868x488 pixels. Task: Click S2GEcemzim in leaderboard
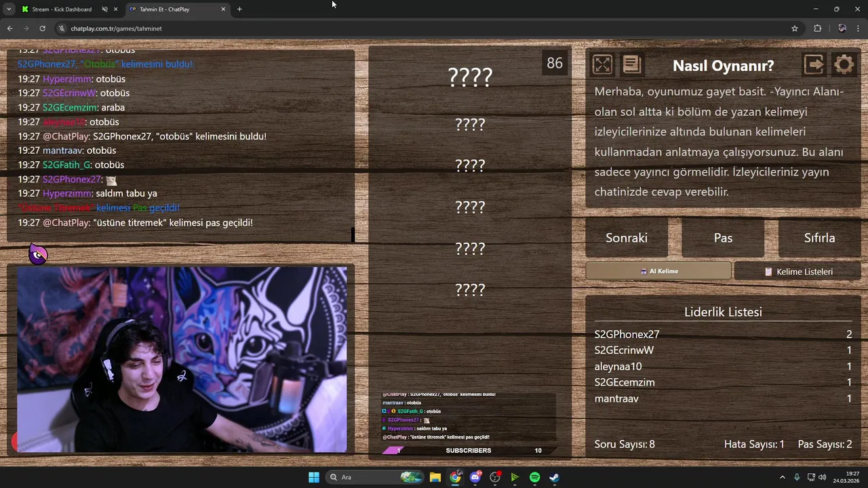click(625, 382)
